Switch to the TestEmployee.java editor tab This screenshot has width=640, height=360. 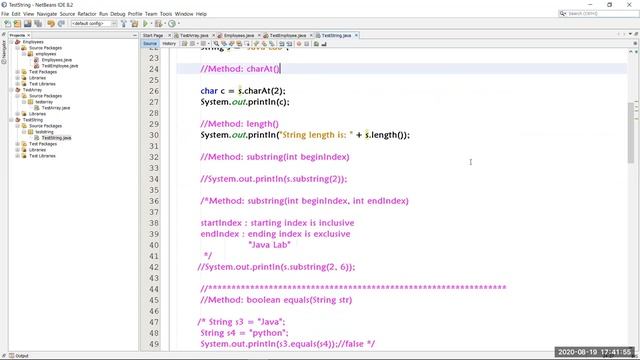click(x=288, y=36)
